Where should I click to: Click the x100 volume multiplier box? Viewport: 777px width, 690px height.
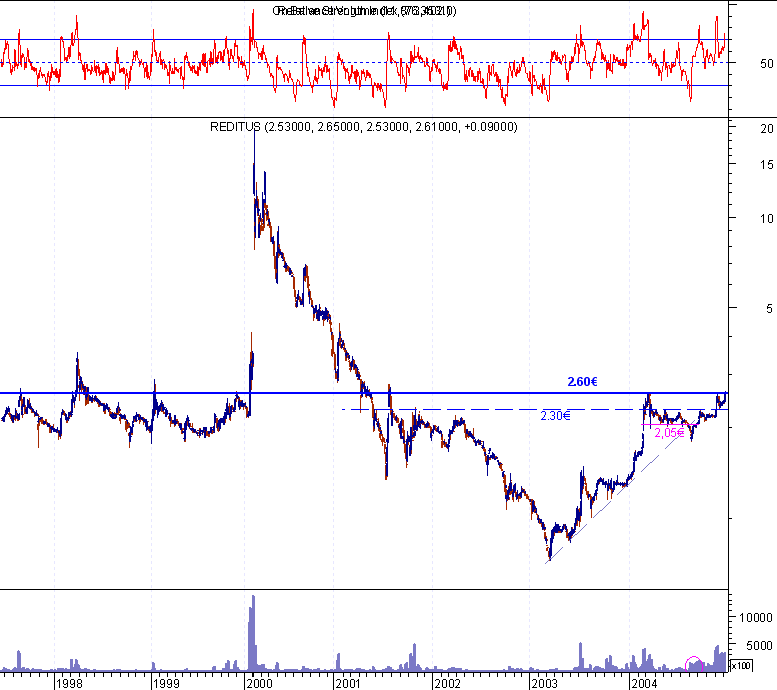click(x=741, y=665)
